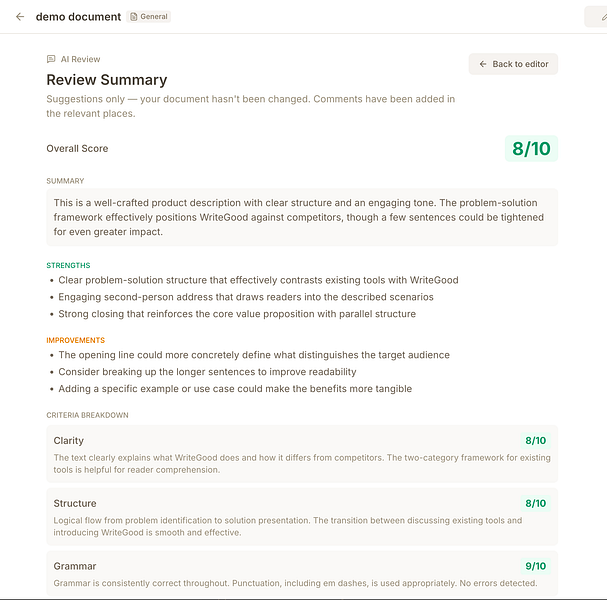The width and height of the screenshot is (607, 600).
Task: Click the summary paragraph box
Action: 302,217
